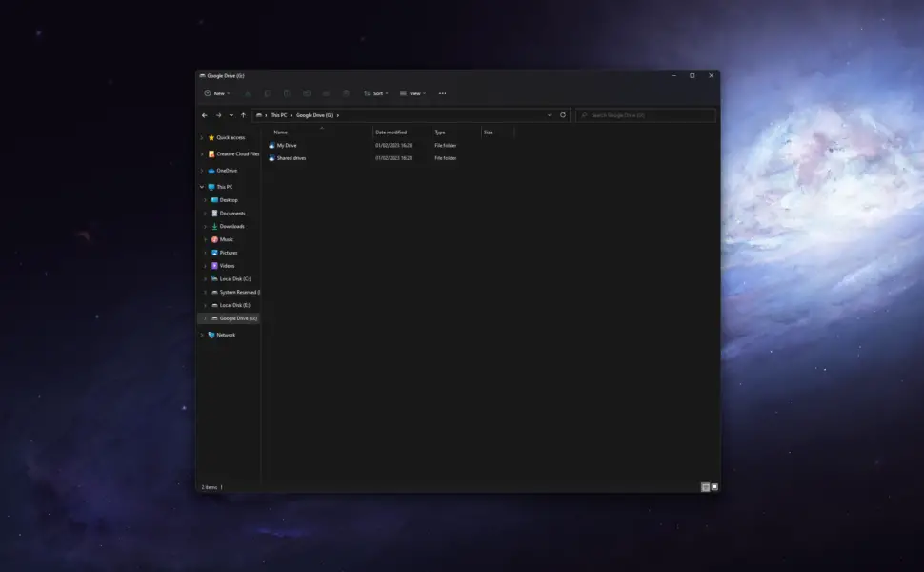Screen dimensions: 924x572
Task: Open OneDrive in the sidebar
Action: click(x=227, y=171)
